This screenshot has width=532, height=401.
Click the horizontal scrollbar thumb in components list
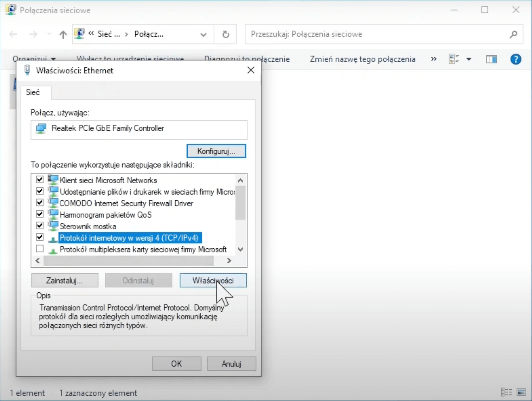pyautogui.click(x=129, y=261)
